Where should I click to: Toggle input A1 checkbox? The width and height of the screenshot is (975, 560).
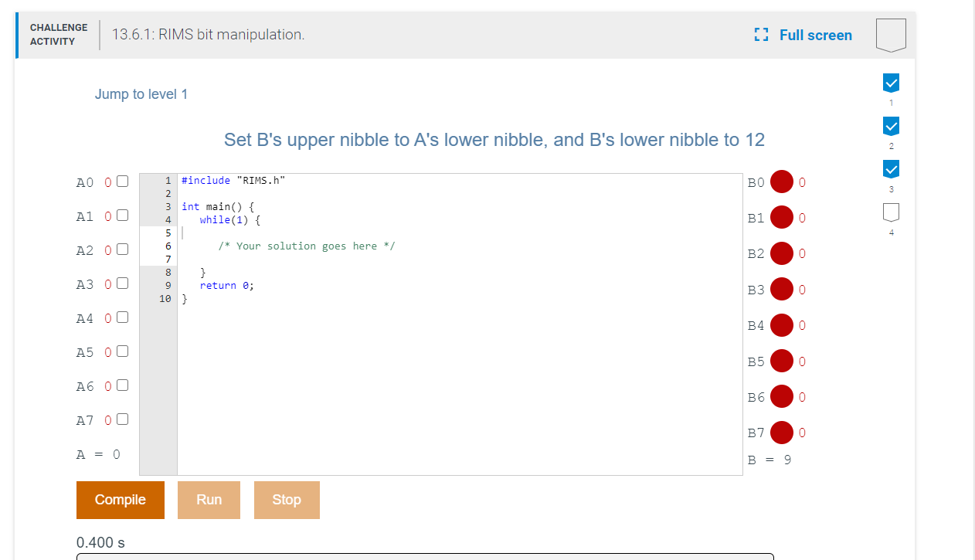coord(122,216)
